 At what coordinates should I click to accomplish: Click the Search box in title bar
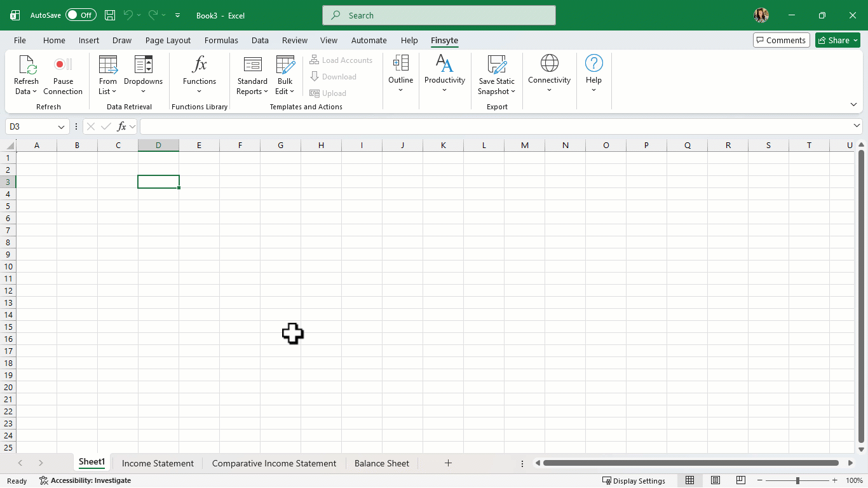coord(438,15)
